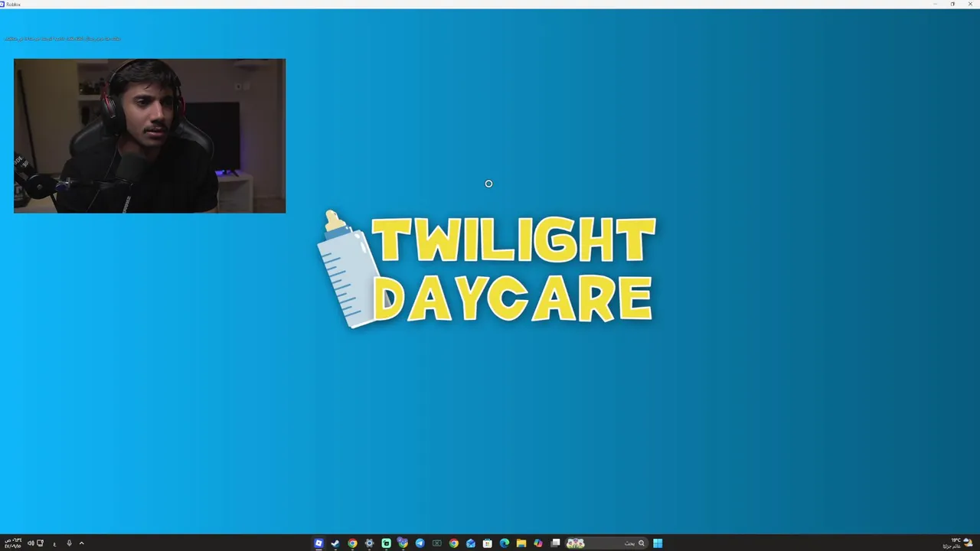
Task: Open the Chrome icon beside the Outlook mail icon
Action: point(454,543)
